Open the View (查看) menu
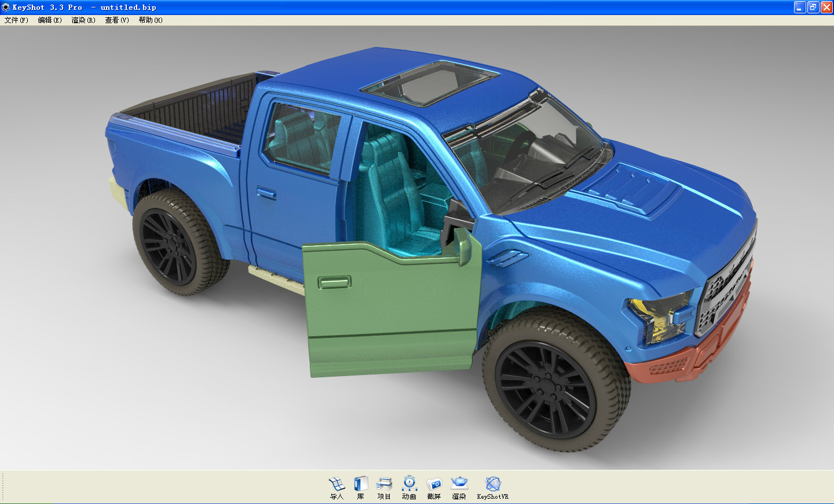This screenshot has height=504, width=834. pyautogui.click(x=117, y=20)
